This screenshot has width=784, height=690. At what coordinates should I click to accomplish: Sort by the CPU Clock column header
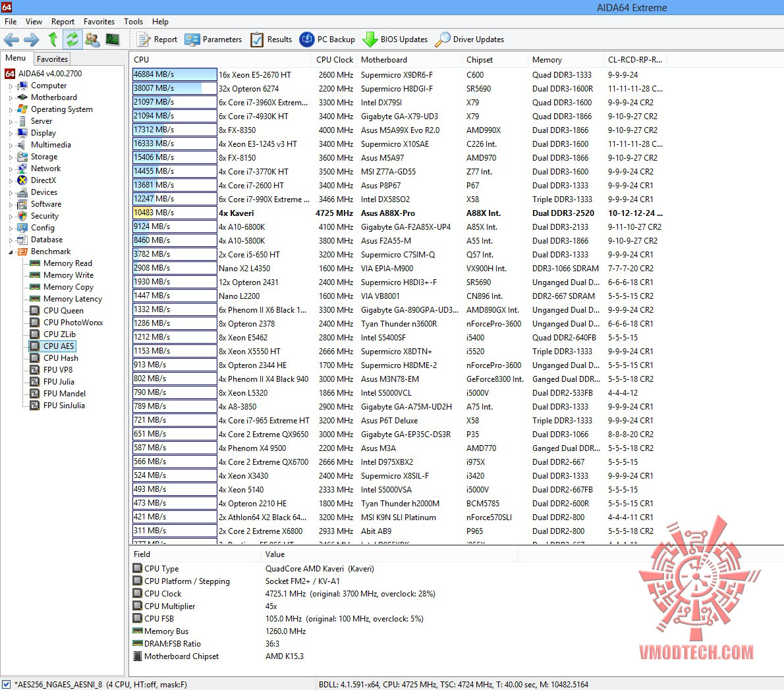[x=335, y=60]
